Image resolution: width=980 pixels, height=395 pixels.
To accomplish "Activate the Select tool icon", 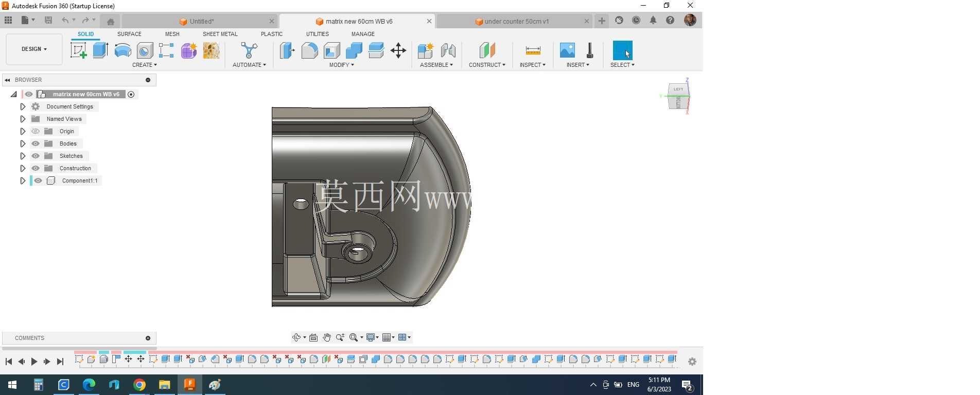I will click(x=622, y=50).
